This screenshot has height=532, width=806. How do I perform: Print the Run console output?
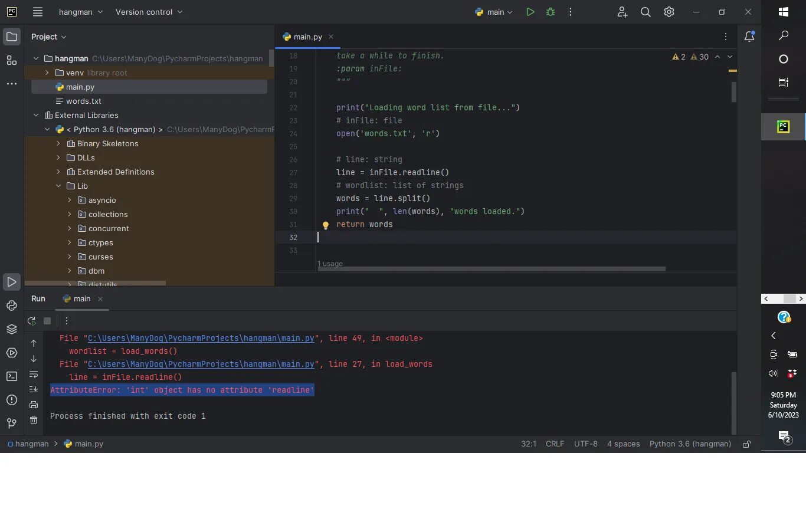(34, 405)
